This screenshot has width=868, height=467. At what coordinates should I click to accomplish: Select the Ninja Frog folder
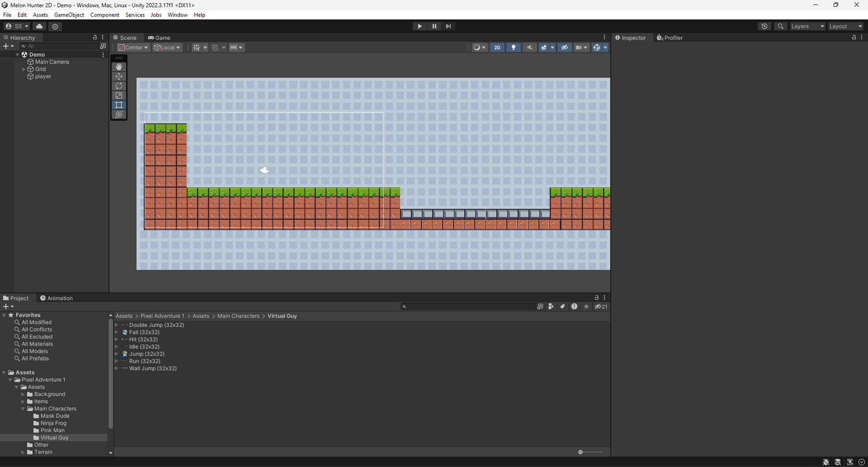(x=53, y=423)
